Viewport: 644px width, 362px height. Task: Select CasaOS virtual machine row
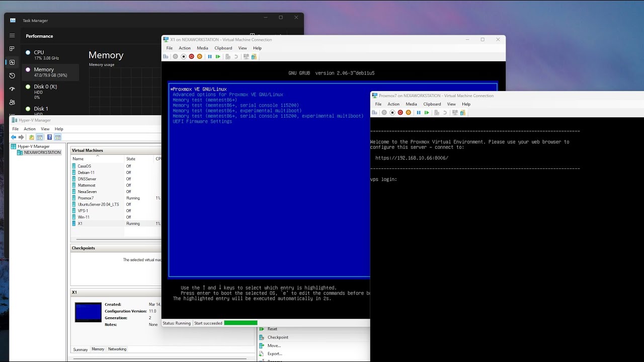[116, 166]
